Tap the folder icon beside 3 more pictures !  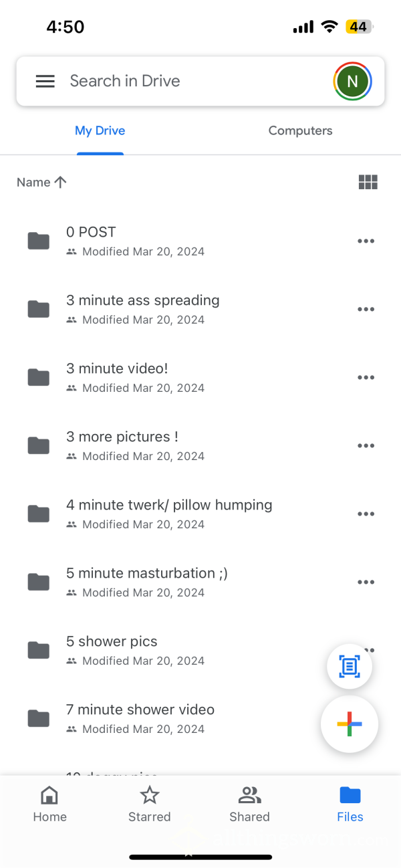point(39,445)
